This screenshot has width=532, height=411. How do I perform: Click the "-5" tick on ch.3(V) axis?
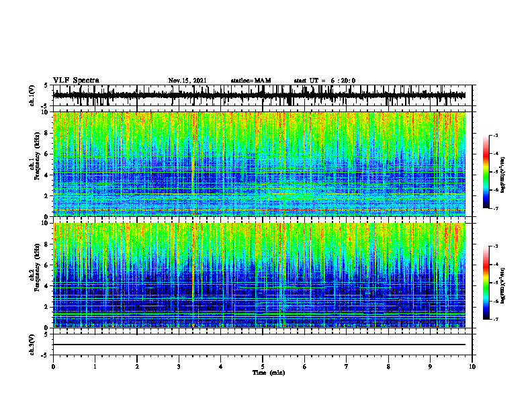coord(46,355)
